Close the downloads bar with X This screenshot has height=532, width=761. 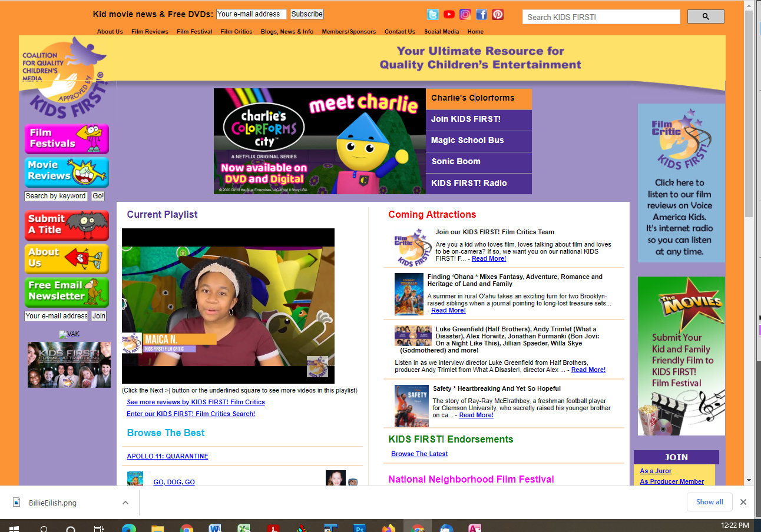(x=743, y=502)
